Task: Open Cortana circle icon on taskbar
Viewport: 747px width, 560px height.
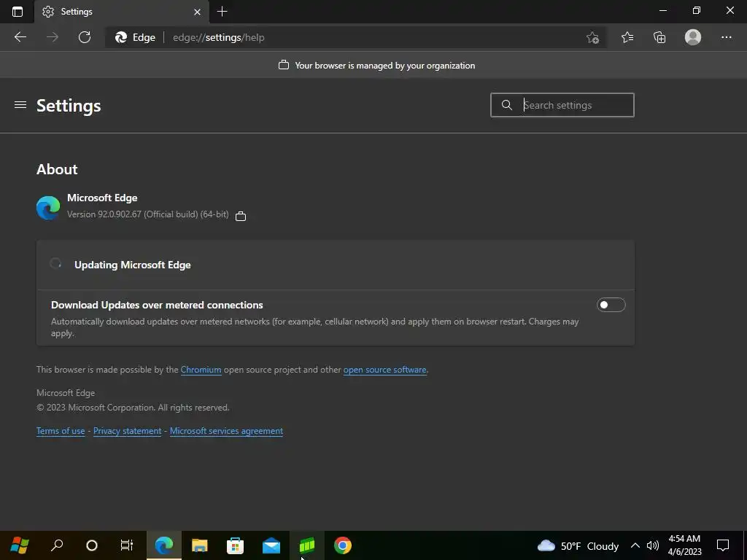Action: [91, 545]
